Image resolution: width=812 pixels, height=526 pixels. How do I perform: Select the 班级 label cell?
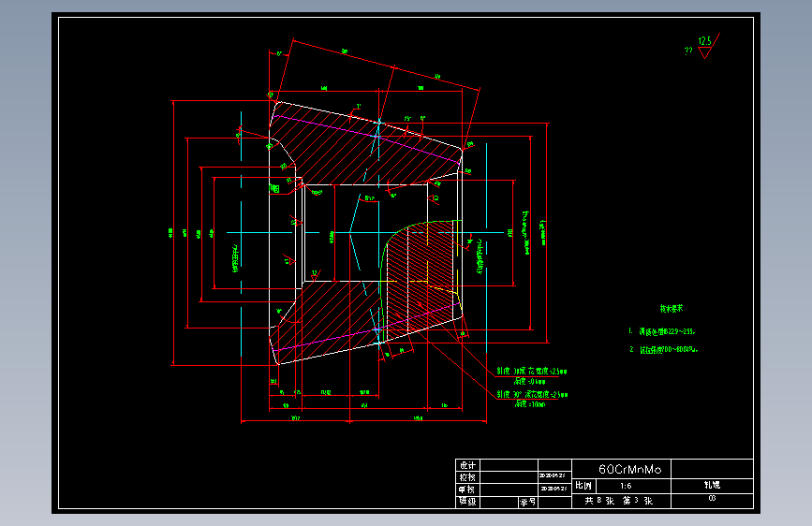click(x=467, y=502)
